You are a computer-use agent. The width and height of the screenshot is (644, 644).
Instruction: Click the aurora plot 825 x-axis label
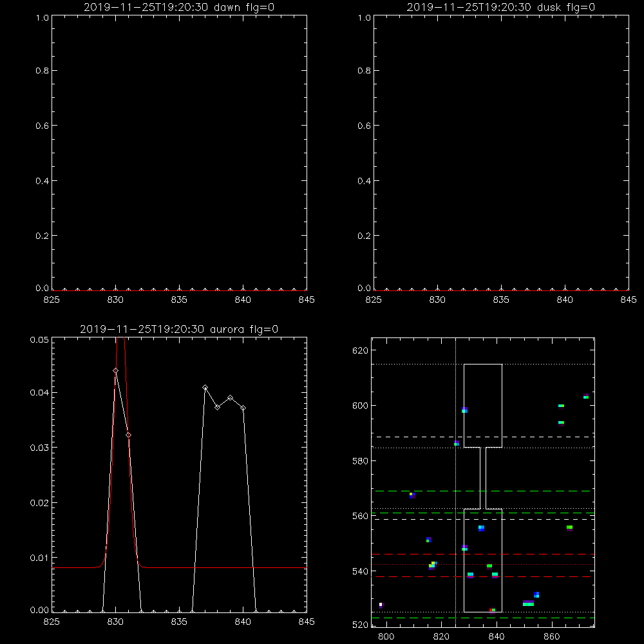[x=52, y=622]
